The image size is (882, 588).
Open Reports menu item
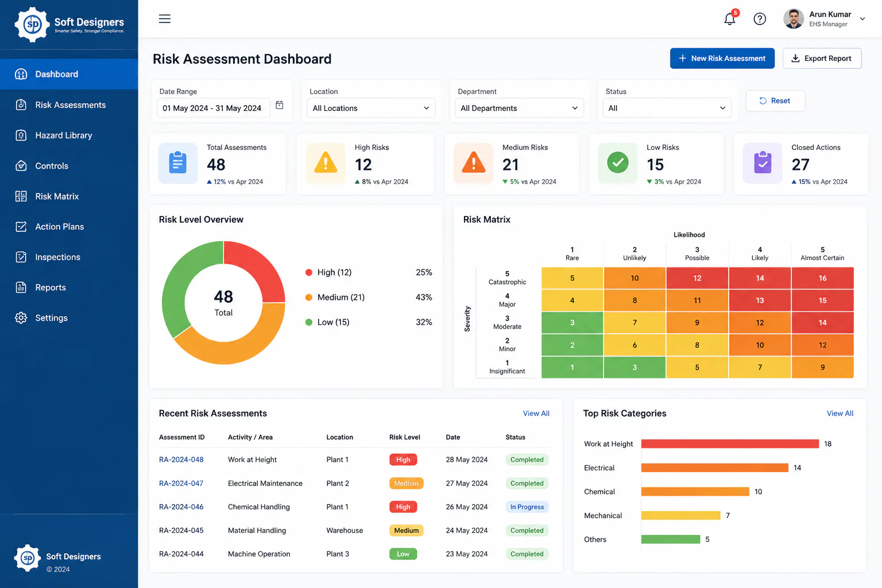coord(69,288)
